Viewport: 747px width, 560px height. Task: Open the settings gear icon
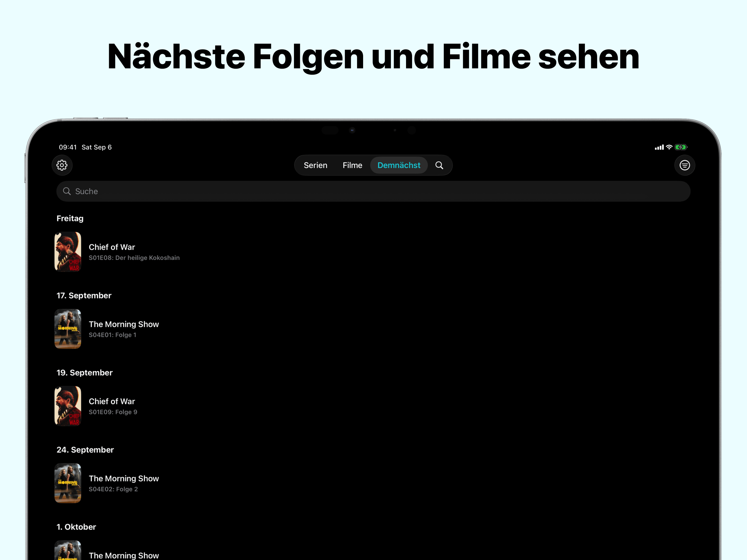62,165
